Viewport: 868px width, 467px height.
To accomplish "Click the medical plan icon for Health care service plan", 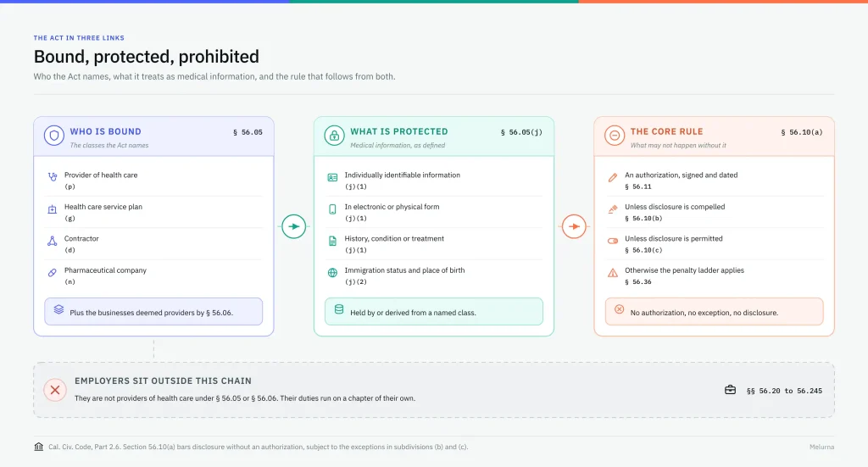I will pyautogui.click(x=52, y=209).
